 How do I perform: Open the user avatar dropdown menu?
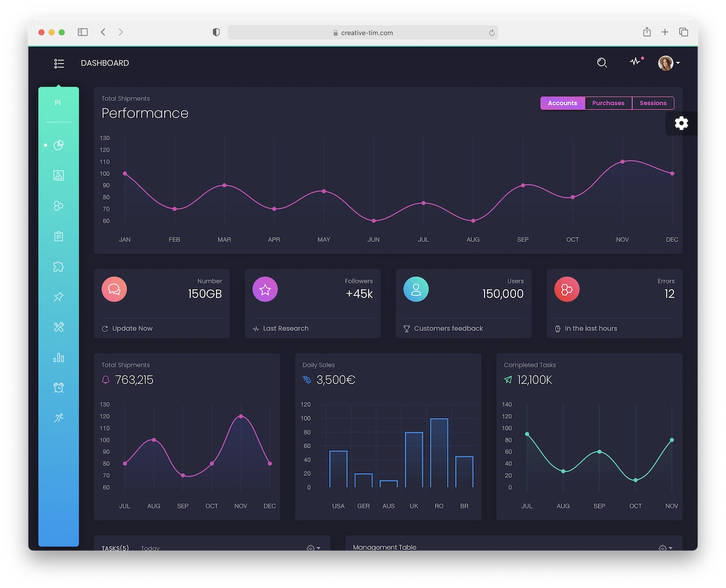click(669, 63)
